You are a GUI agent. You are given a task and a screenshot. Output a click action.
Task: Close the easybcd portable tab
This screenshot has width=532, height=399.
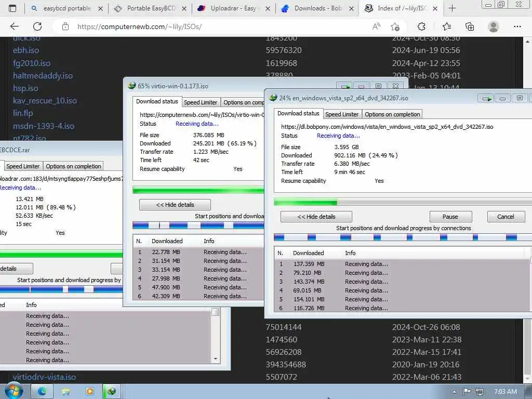click(100, 8)
